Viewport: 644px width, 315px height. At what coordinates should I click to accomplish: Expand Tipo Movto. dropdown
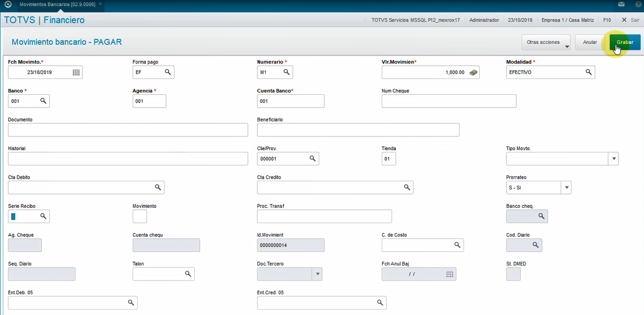pos(614,158)
